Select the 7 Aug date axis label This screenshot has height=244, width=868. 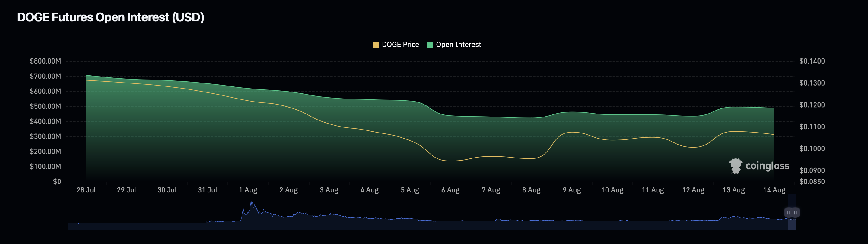[491, 190]
